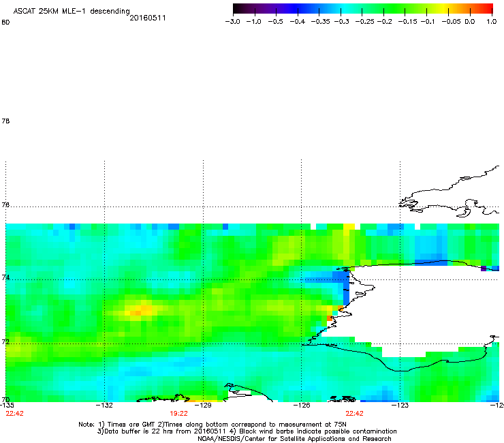Select the -0.25 colorbar value

pos(364,22)
